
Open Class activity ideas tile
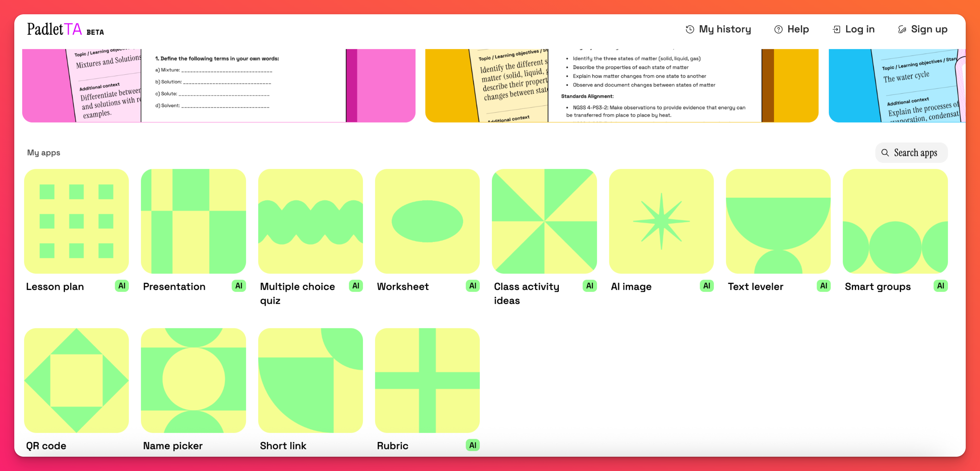pos(544,221)
